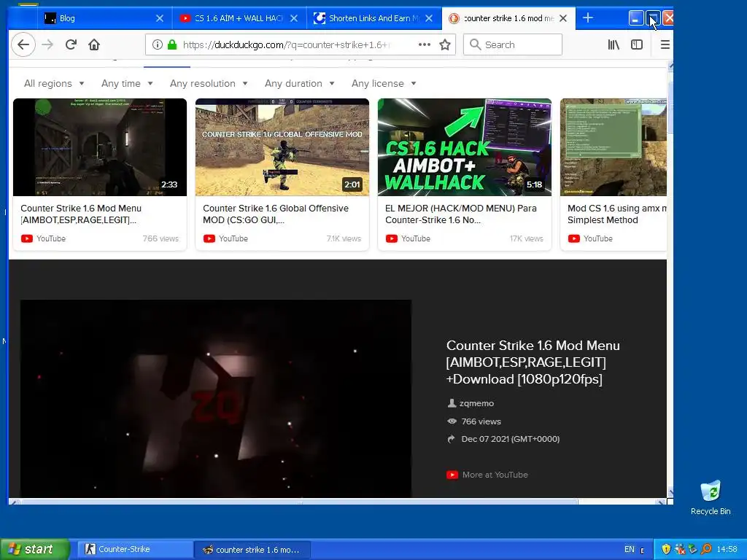Click the EN language indicator in taskbar
Screen dimensions: 747x560
click(x=630, y=550)
